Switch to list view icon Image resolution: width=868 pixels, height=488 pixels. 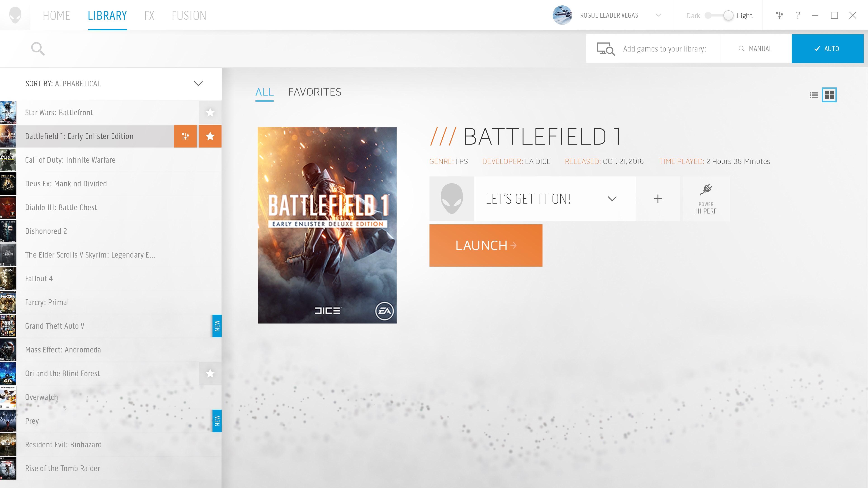(x=814, y=95)
